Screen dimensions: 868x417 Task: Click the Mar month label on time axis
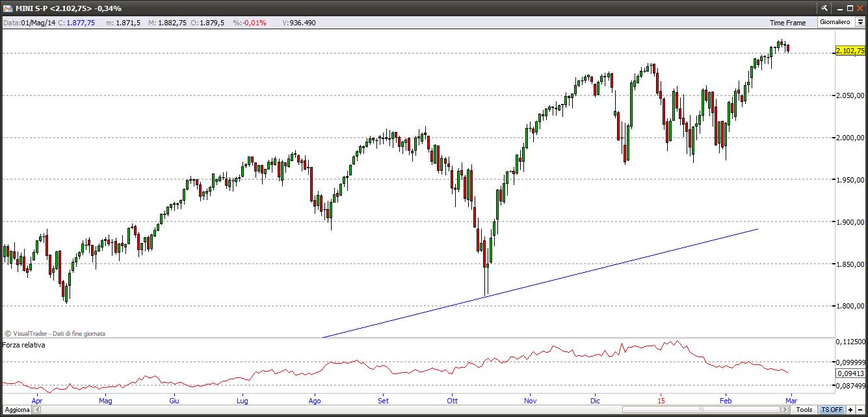pos(791,401)
